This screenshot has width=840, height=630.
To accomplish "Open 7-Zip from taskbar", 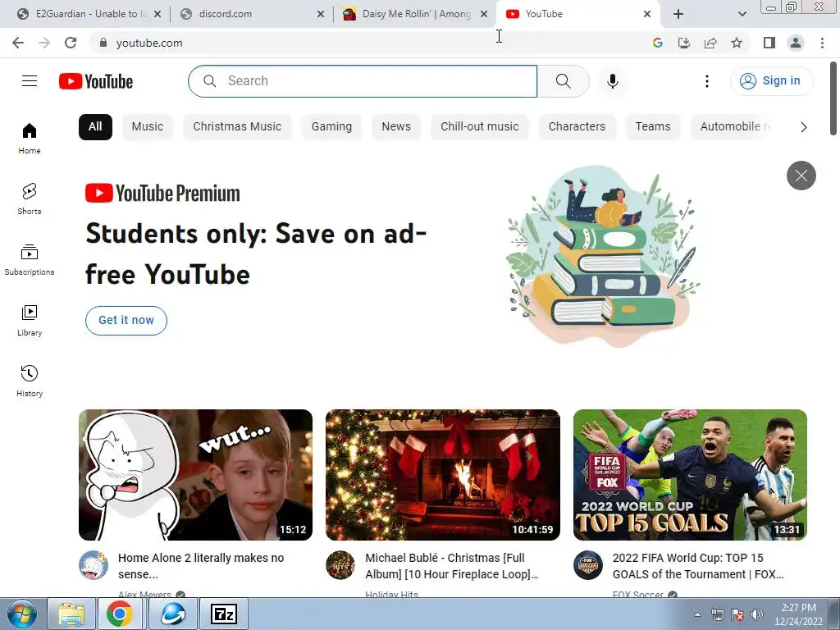I will [224, 614].
